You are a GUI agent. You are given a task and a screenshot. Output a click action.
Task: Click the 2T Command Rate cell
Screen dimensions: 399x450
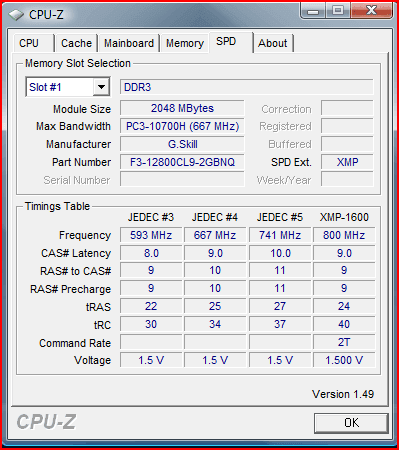(344, 342)
